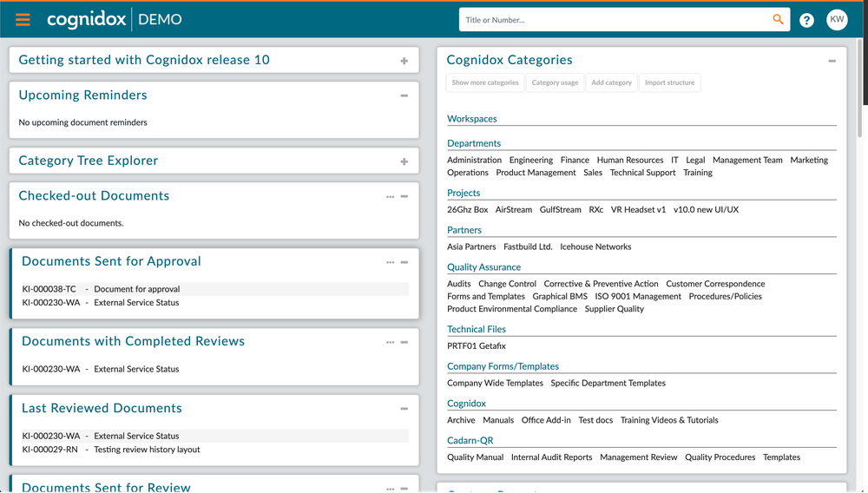Open KI-000230-WA under Documents Sent for Approval
The image size is (868, 493).
point(215,303)
